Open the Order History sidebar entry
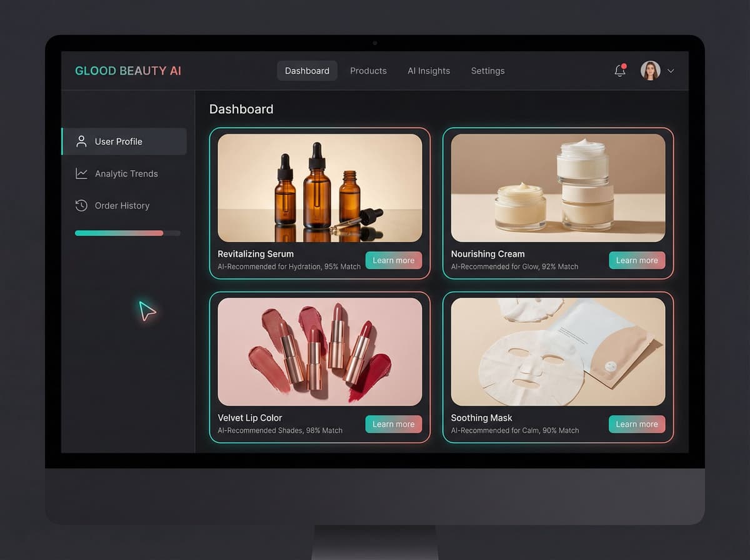This screenshot has height=560, width=750. click(x=122, y=206)
